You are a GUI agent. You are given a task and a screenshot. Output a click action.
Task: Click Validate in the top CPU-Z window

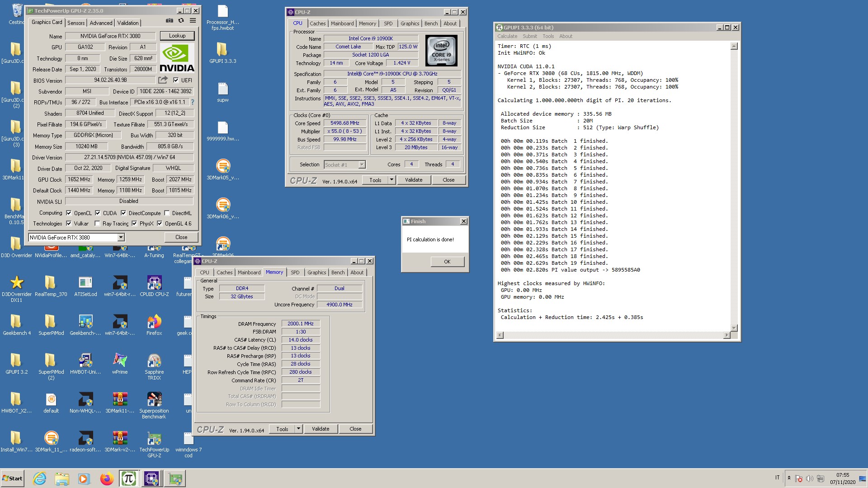click(x=414, y=180)
